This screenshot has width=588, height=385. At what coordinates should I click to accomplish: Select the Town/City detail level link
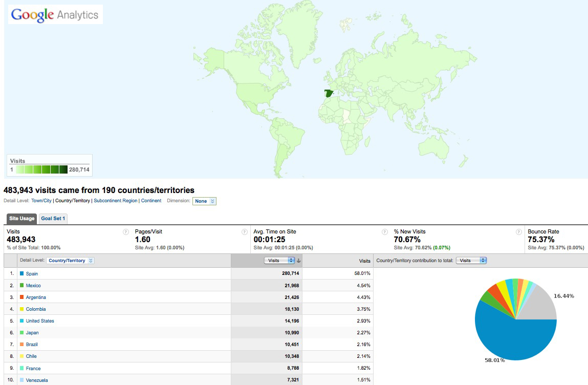pos(41,201)
